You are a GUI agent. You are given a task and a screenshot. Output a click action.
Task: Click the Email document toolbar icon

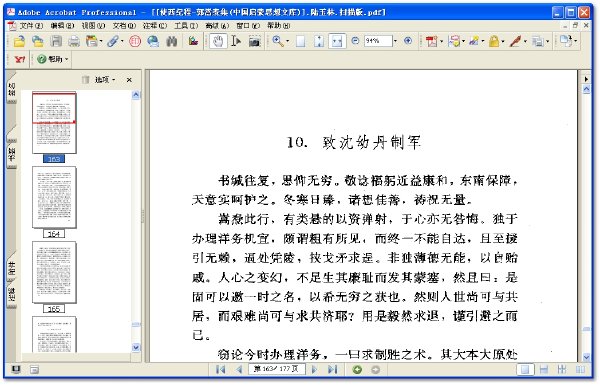pos(92,41)
